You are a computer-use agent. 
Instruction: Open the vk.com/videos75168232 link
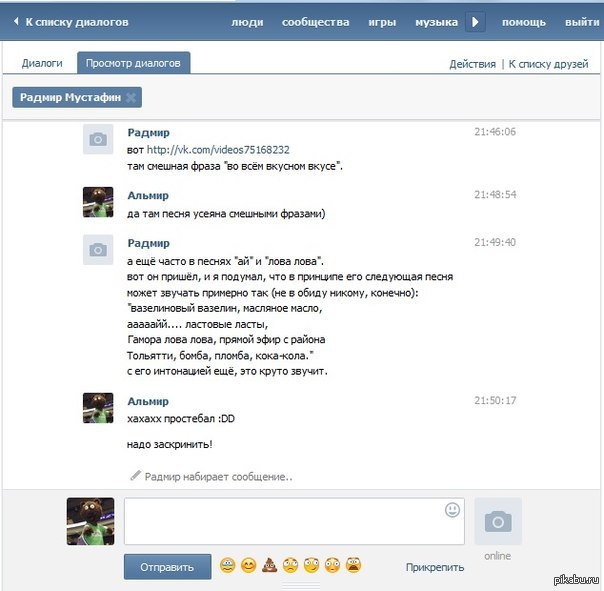click(x=218, y=150)
